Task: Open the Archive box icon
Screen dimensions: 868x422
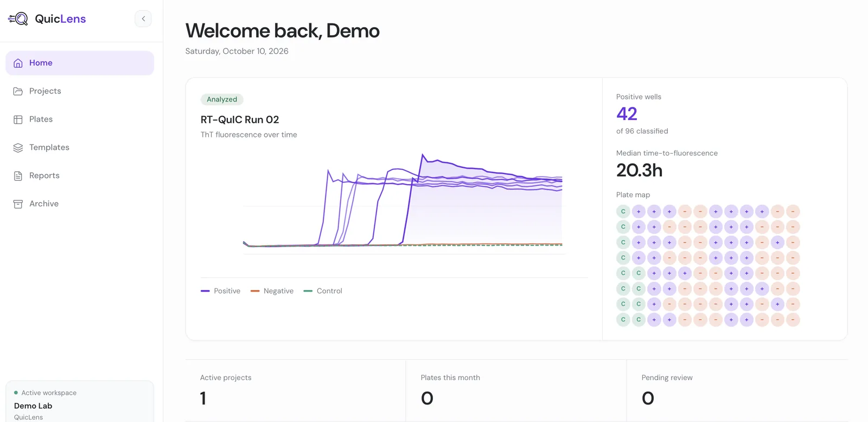Action: [18, 204]
